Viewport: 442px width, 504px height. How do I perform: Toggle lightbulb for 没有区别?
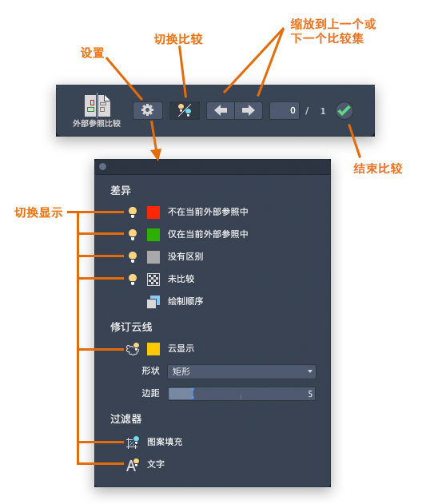coord(133,257)
